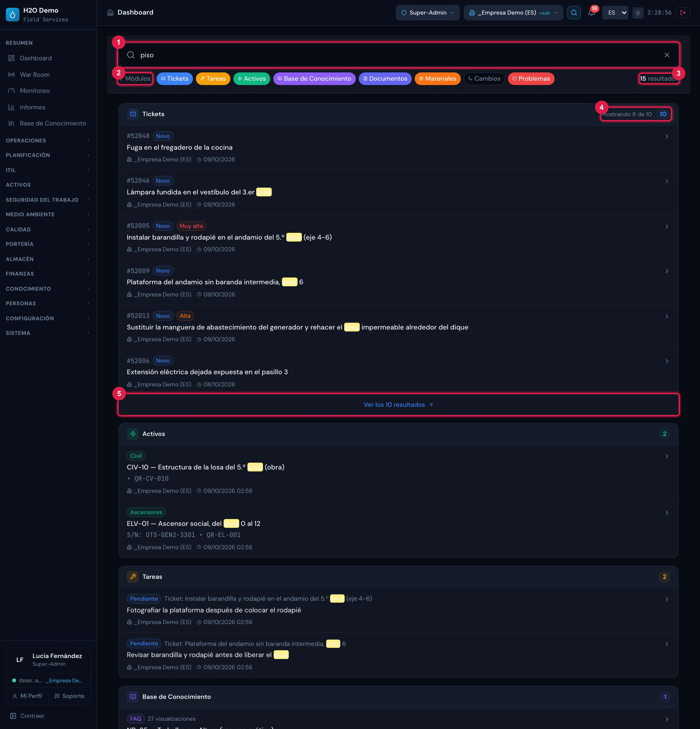Expand the SEGURIDAD DEL TRABAJO section
This screenshot has width=700, height=729.
coord(48,200)
